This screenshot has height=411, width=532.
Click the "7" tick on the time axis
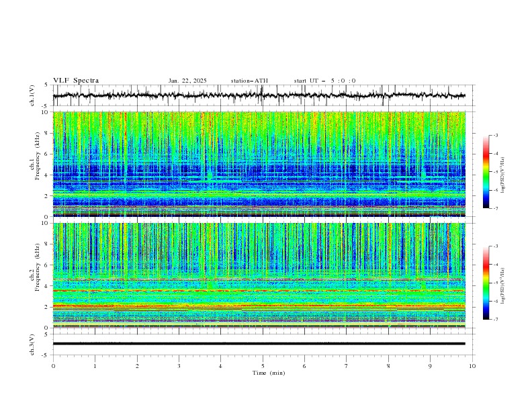(x=347, y=366)
